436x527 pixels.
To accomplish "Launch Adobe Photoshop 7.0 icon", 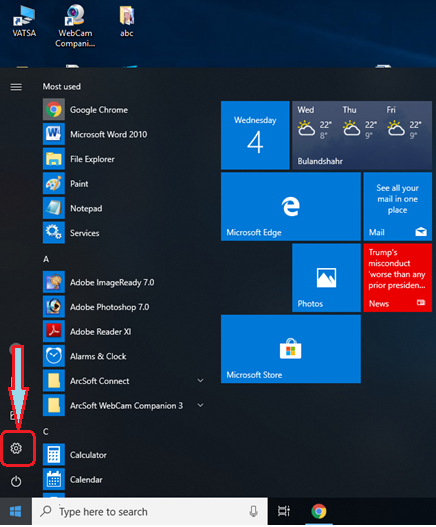I will (54, 307).
